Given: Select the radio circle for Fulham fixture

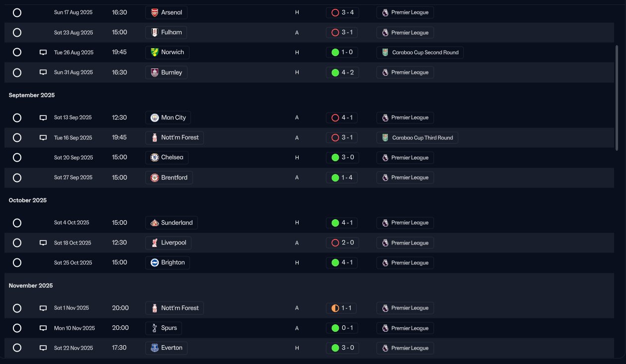Looking at the screenshot, I should coord(17,33).
